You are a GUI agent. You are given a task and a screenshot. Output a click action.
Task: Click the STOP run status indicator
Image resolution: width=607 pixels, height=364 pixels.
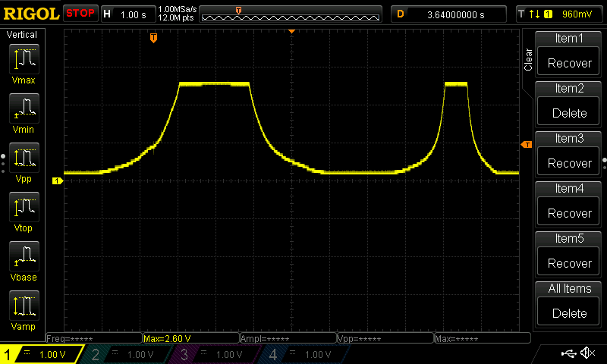pyautogui.click(x=80, y=13)
